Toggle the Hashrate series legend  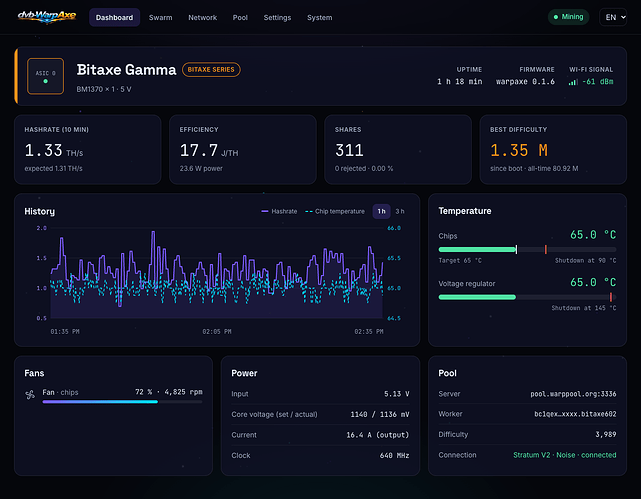[x=279, y=211]
